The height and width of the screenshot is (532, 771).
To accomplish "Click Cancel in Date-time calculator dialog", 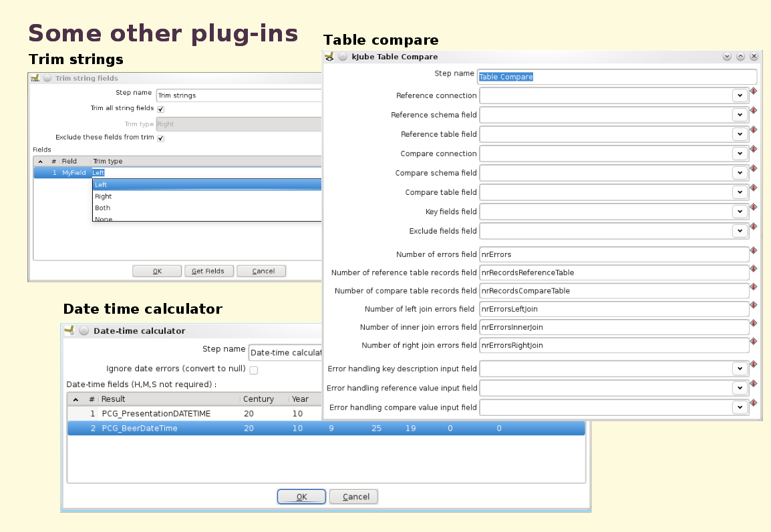I will (353, 497).
